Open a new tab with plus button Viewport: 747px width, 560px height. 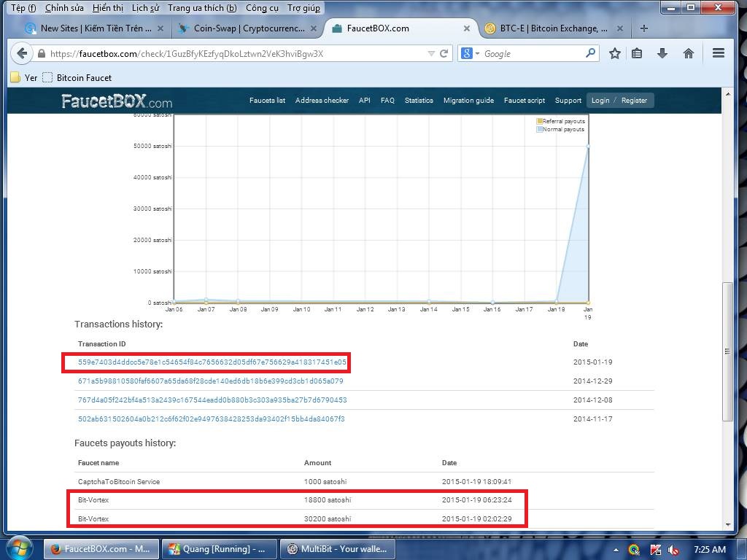tap(643, 28)
